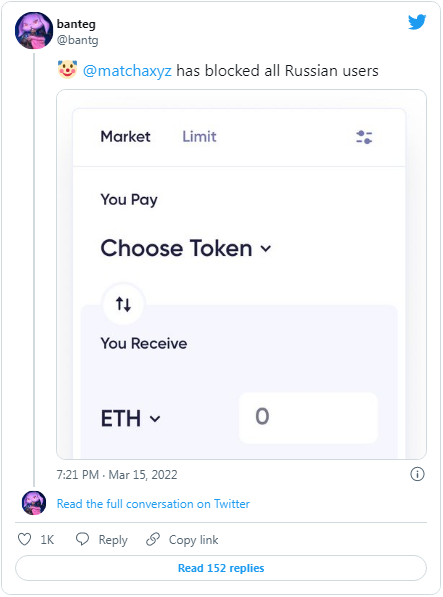Click the Read 152 replies button
This screenshot has height=597, width=443.
point(221,568)
